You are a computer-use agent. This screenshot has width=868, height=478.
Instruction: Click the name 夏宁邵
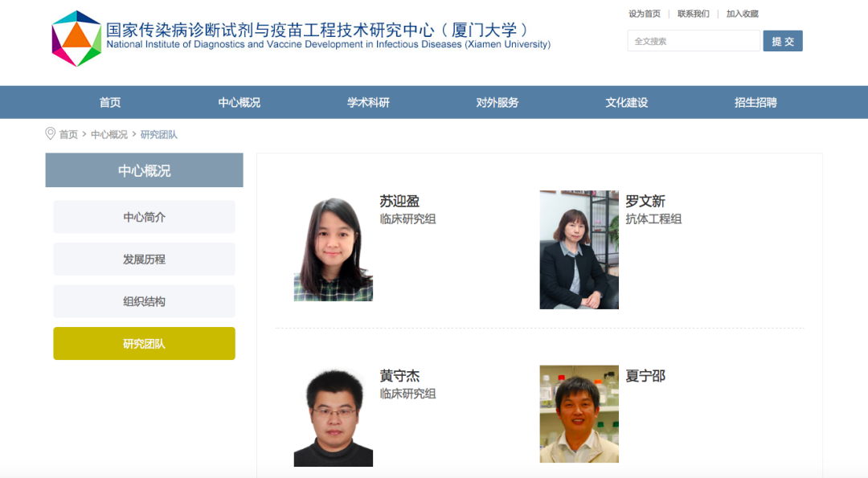pyautogui.click(x=645, y=376)
